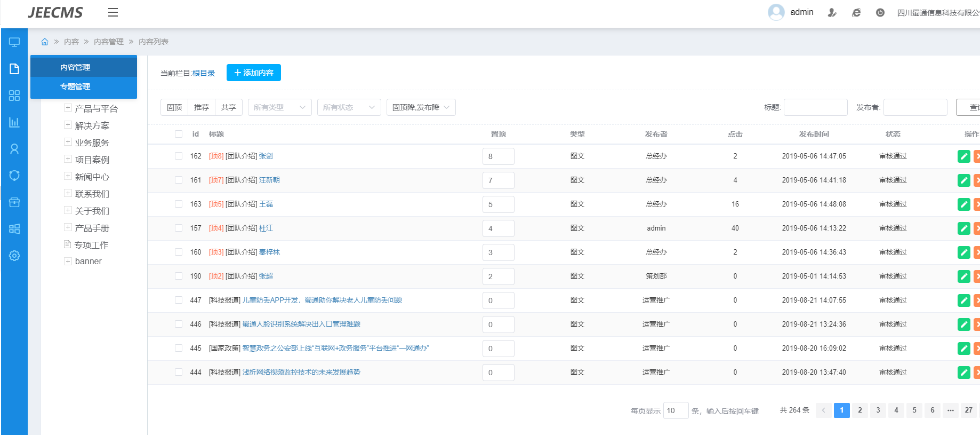Image resolution: width=980 pixels, height=435 pixels.
Task: Tick the checkbox for row id 447
Action: click(179, 300)
